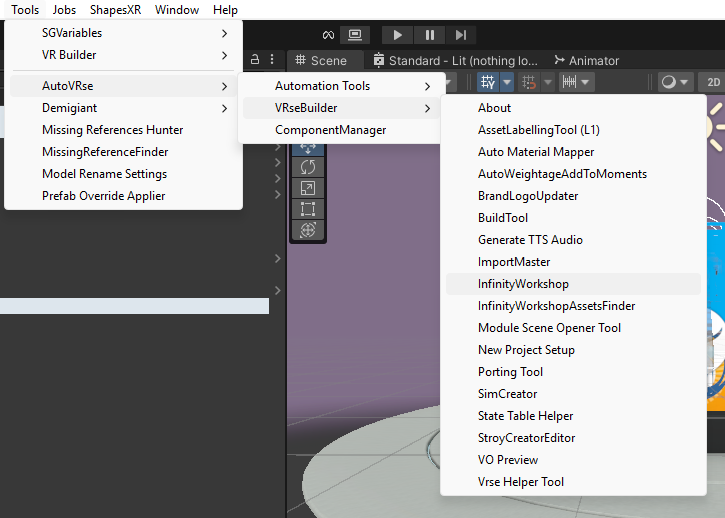Select the Rect tool

click(x=308, y=209)
